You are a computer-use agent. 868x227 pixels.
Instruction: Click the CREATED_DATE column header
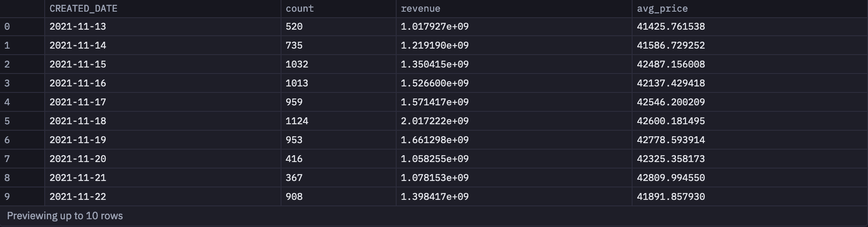(83, 9)
